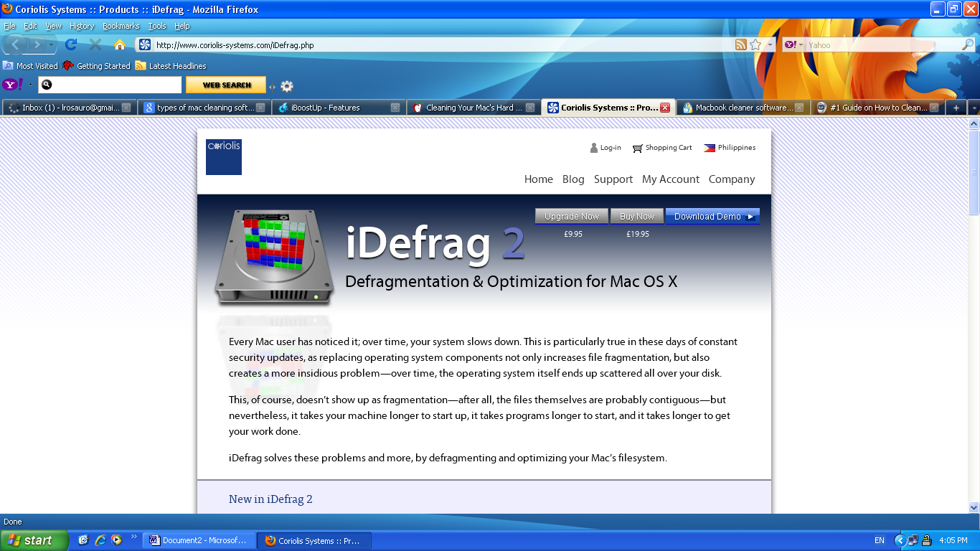The image size is (980, 551).
Task: Switch to Cleaning Your Mac's Hard tab
Action: click(473, 108)
